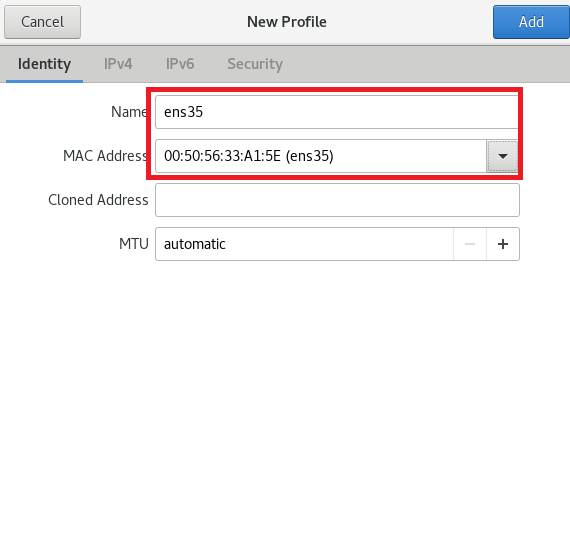Screen dimensions: 570x534
Task: Click the empty Cloned Address field
Action: (x=337, y=200)
